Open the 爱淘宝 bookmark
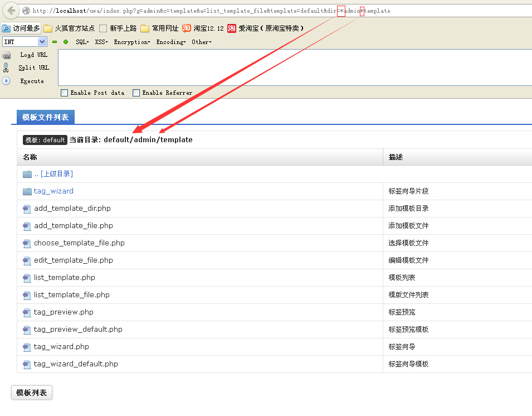Image resolution: width=532 pixels, height=416 pixels. 265,28
